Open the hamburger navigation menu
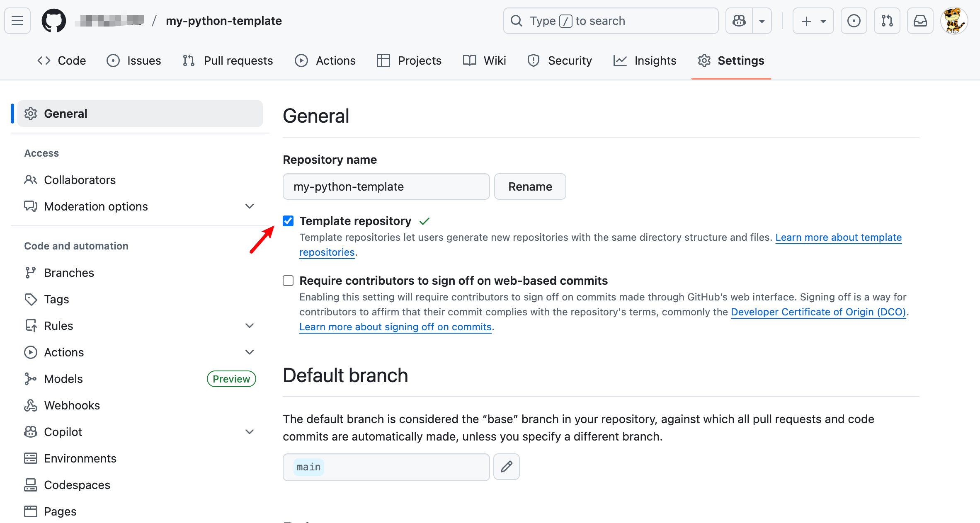Viewport: 980px width, 523px height. 17,21
